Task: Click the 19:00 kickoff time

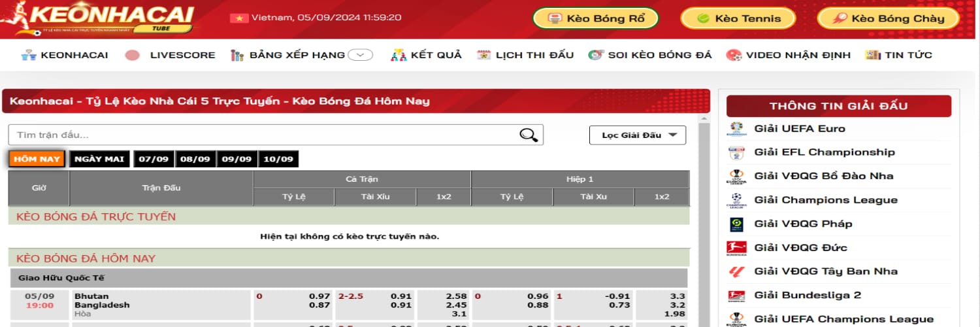Action: click(x=40, y=305)
